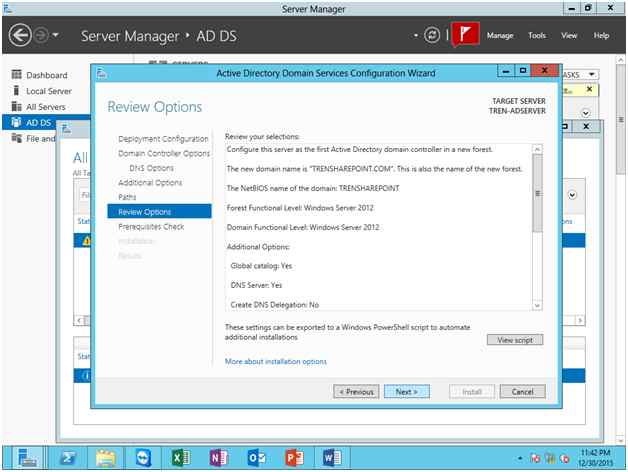Screen dimensions: 628x472
Task: Click the taskbar clock
Action: point(595,458)
